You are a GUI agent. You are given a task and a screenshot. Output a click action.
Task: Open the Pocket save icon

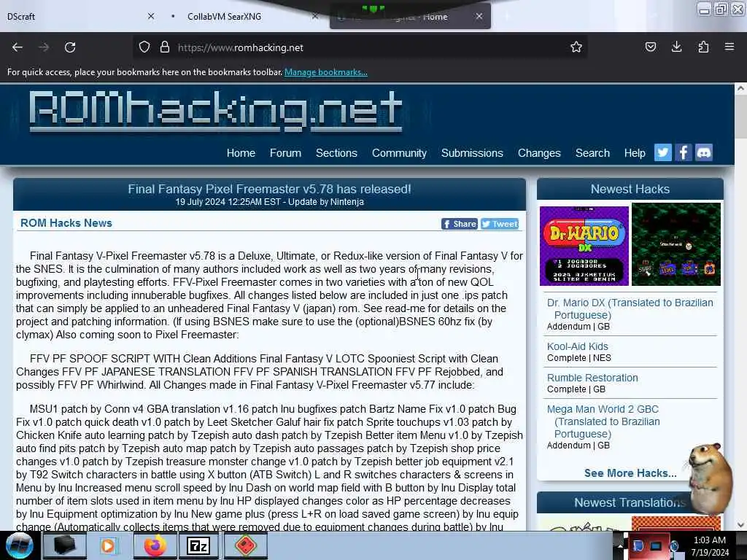point(650,47)
